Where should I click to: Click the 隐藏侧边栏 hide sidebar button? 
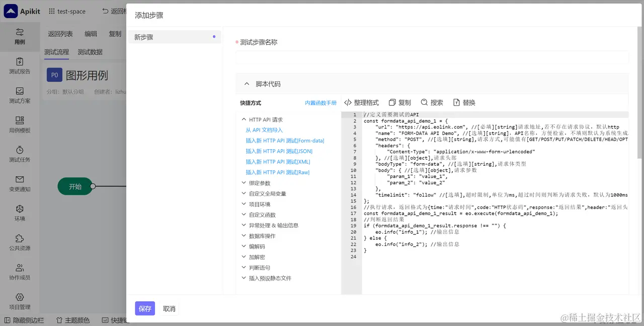pos(24,320)
